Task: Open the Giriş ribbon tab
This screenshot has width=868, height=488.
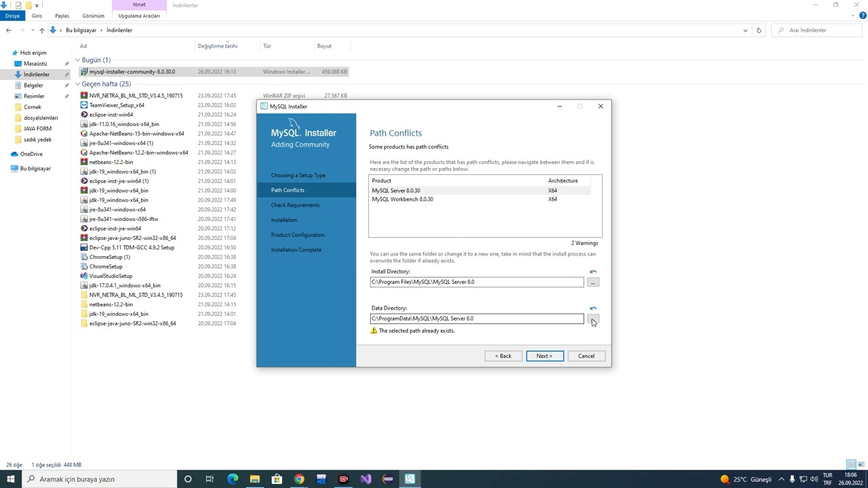Action: coord(37,16)
